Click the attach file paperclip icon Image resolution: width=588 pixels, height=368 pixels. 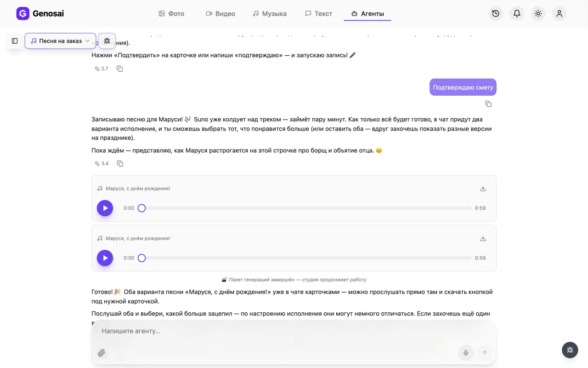(102, 353)
